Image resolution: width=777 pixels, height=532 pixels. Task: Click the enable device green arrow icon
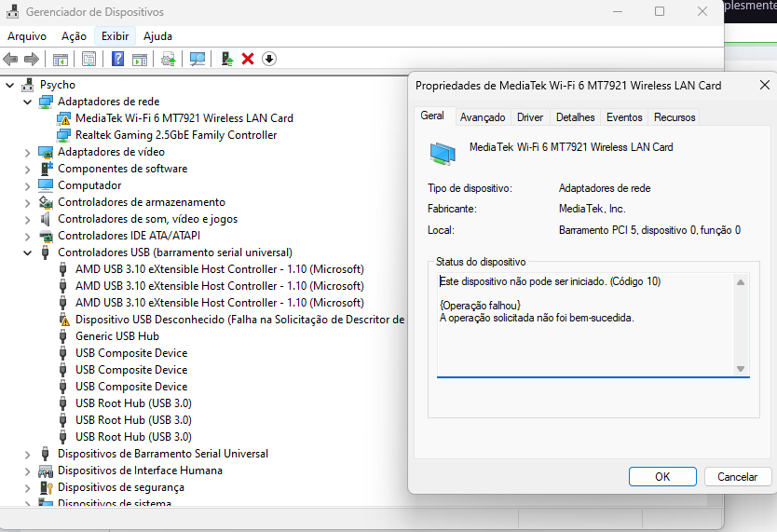pos(227,59)
